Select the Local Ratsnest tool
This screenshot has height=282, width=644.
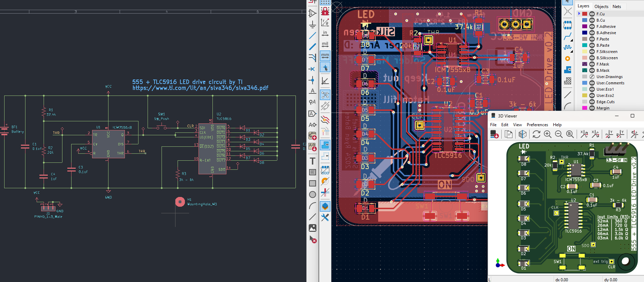pyautogui.click(x=568, y=12)
